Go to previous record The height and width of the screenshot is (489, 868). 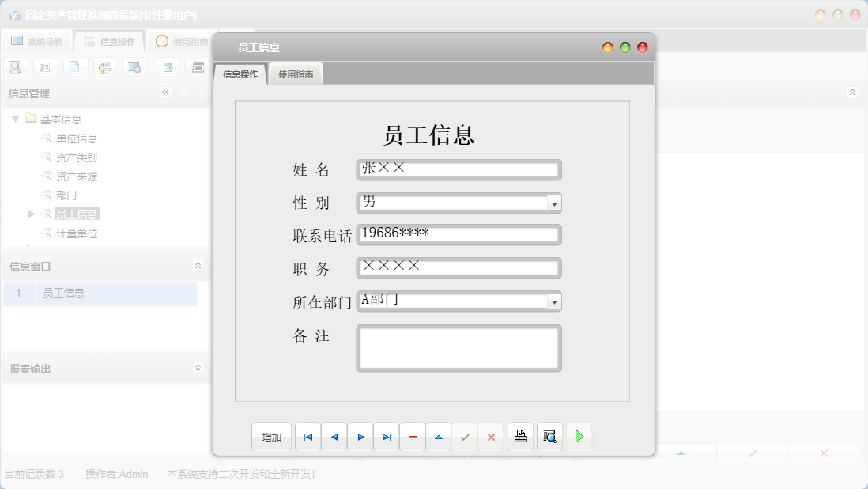tap(334, 436)
